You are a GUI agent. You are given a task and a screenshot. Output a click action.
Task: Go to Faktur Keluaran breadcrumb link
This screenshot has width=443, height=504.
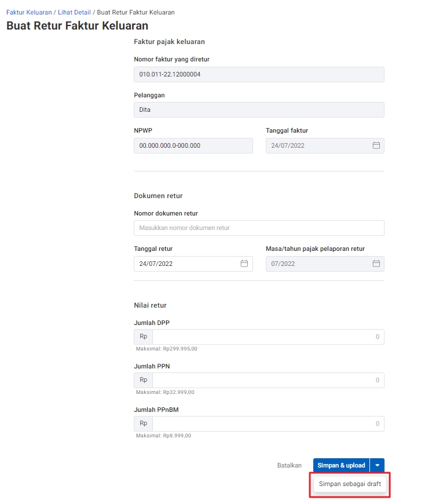pos(29,12)
